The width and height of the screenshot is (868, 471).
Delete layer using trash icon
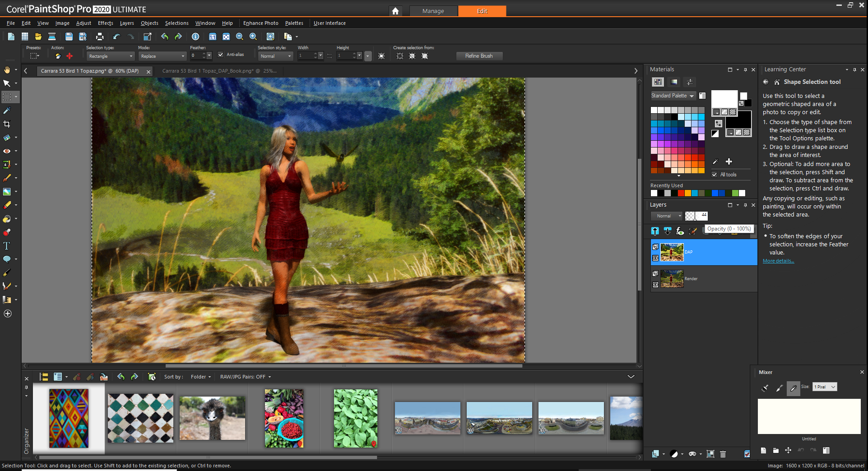pos(723,454)
